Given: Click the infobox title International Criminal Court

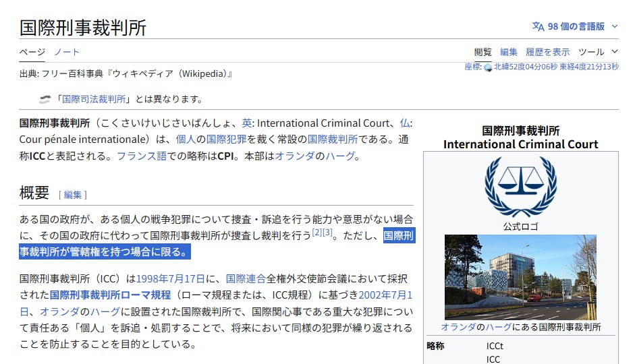Looking at the screenshot, I should 520,144.
